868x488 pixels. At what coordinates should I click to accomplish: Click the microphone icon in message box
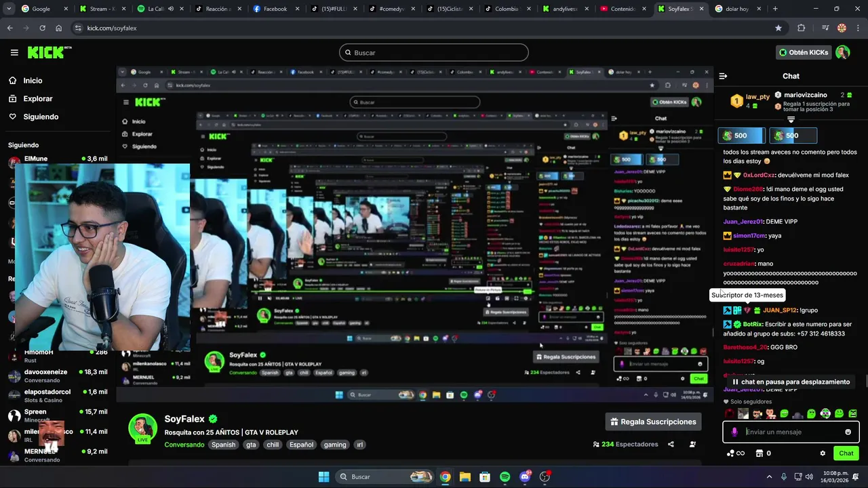click(x=734, y=432)
